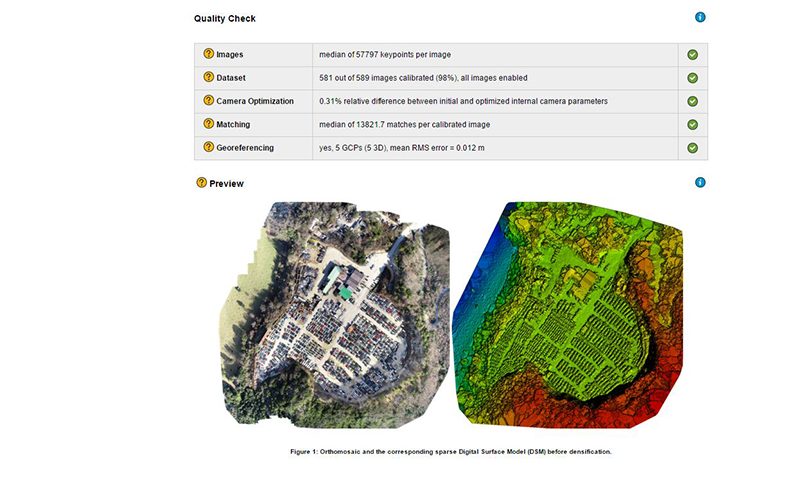Select '0.31% relative difference' text

coord(364,101)
